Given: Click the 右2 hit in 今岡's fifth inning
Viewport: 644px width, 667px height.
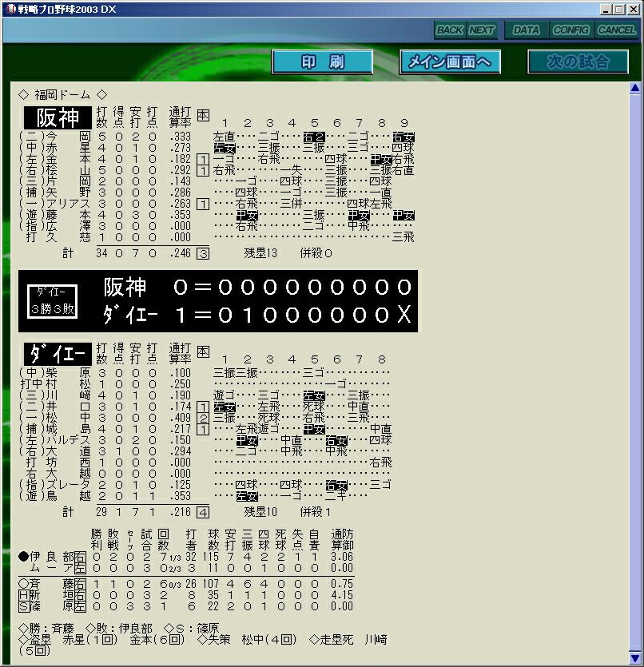Looking at the screenshot, I should tap(314, 137).
